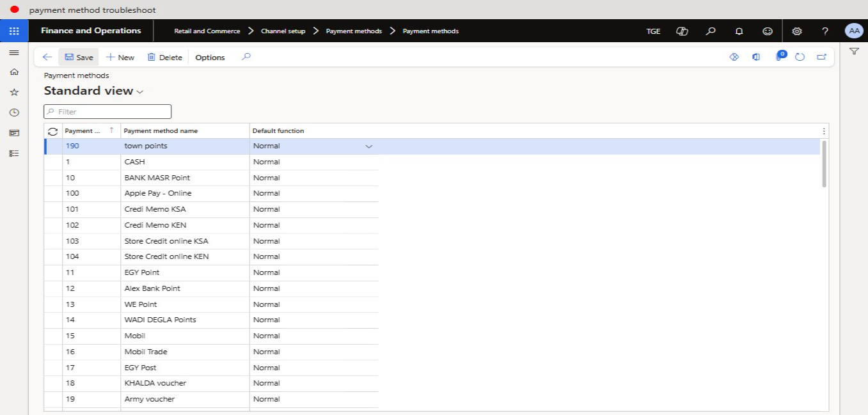The image size is (868, 415).
Task: Click the Save button
Action: click(79, 57)
